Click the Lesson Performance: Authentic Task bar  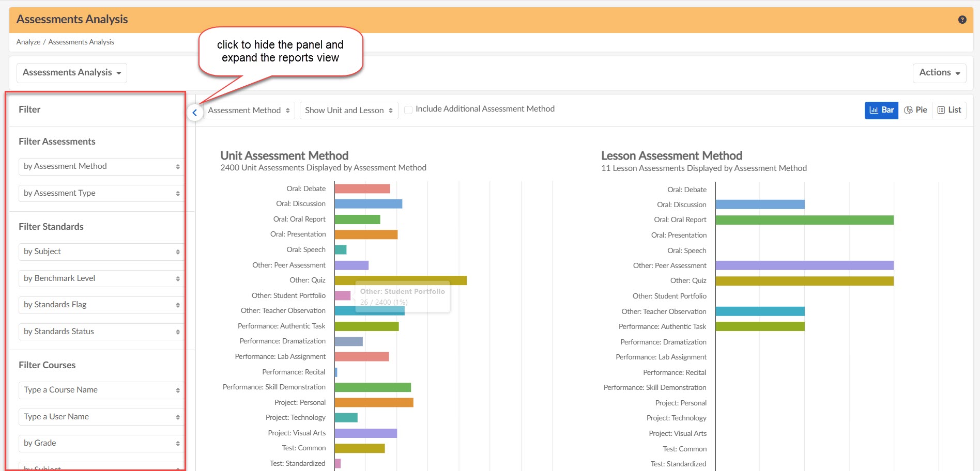pos(760,326)
